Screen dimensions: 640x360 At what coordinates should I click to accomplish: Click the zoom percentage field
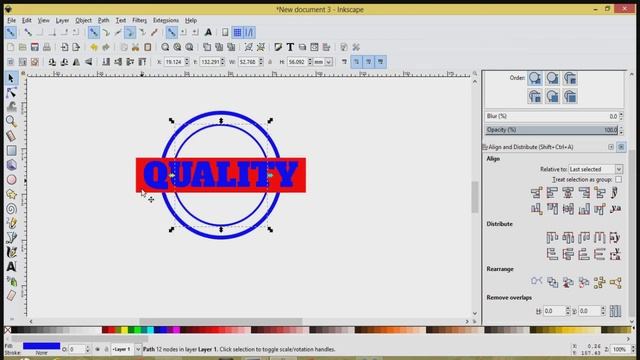click(x=621, y=349)
